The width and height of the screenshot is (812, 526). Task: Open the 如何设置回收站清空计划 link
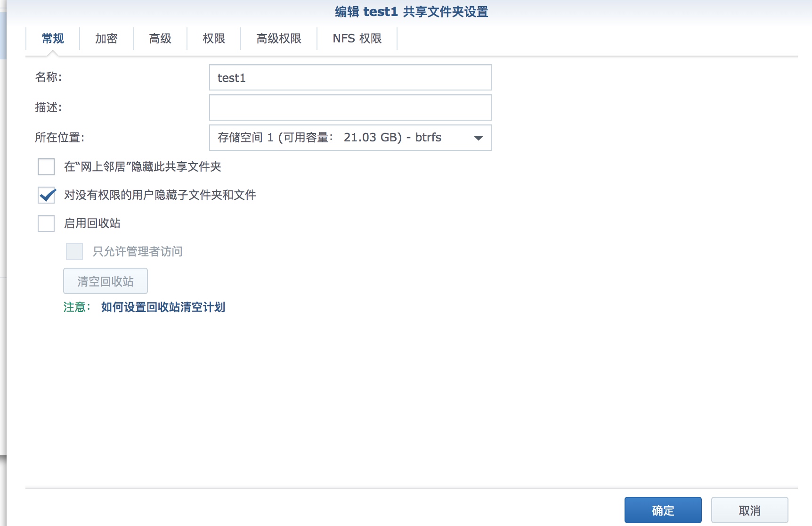click(x=163, y=307)
